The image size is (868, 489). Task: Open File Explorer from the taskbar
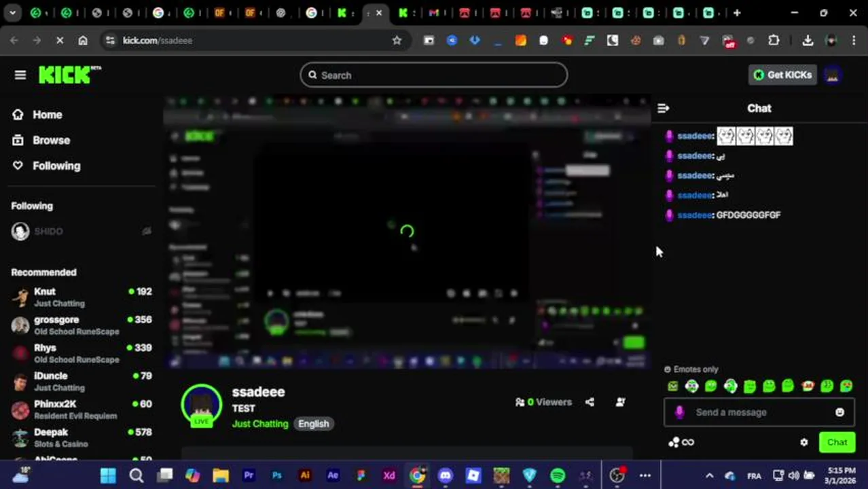(220, 475)
